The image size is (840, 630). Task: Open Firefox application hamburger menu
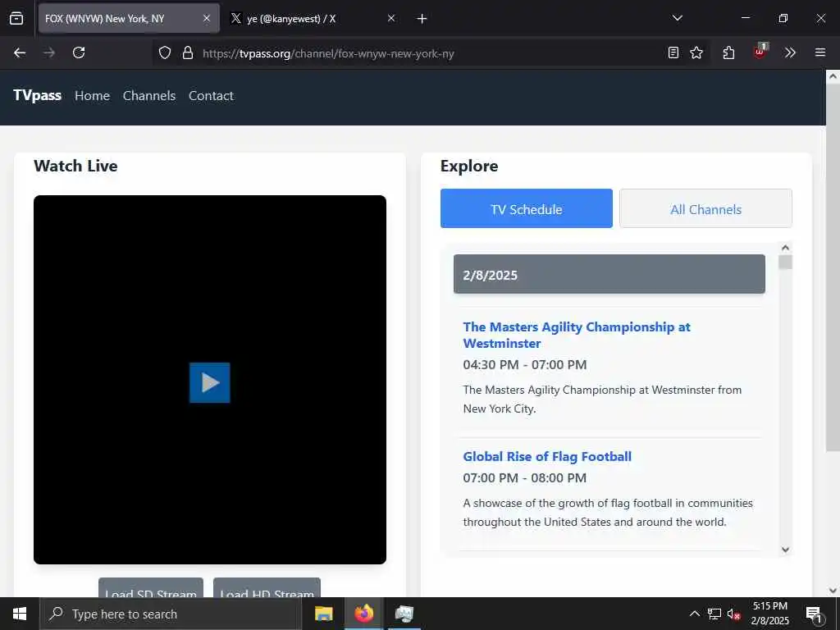[820, 52]
